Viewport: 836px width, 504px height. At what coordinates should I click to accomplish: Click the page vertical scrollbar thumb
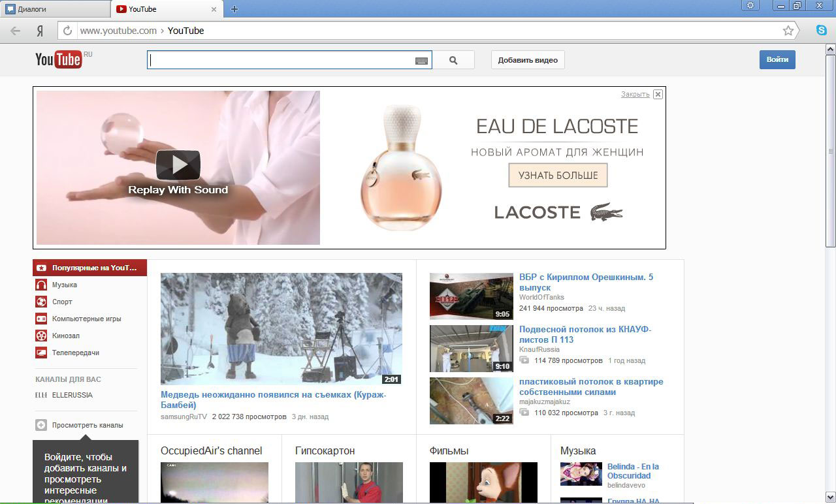click(x=830, y=151)
